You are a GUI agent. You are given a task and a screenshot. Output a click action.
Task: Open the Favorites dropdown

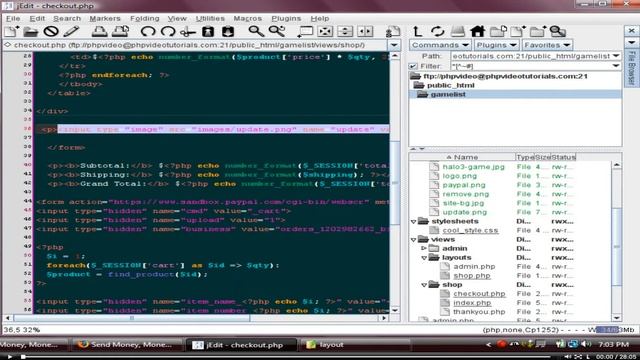tap(547, 45)
